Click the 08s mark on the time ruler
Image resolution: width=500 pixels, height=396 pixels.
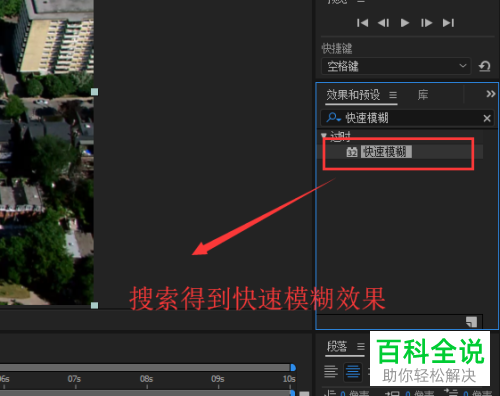point(146,379)
